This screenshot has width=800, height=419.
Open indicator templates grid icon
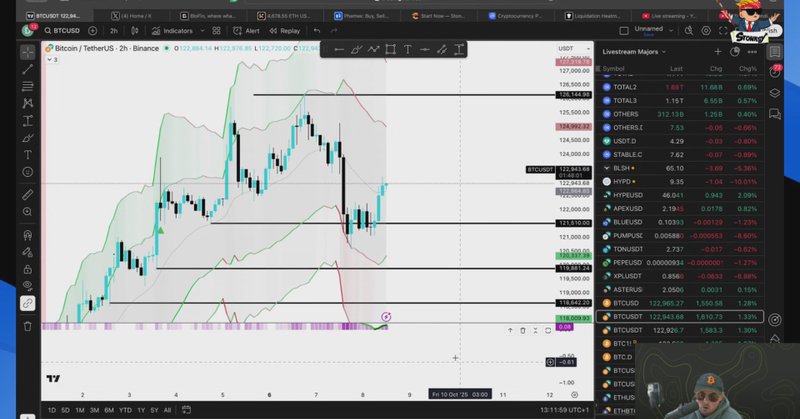click(216, 31)
